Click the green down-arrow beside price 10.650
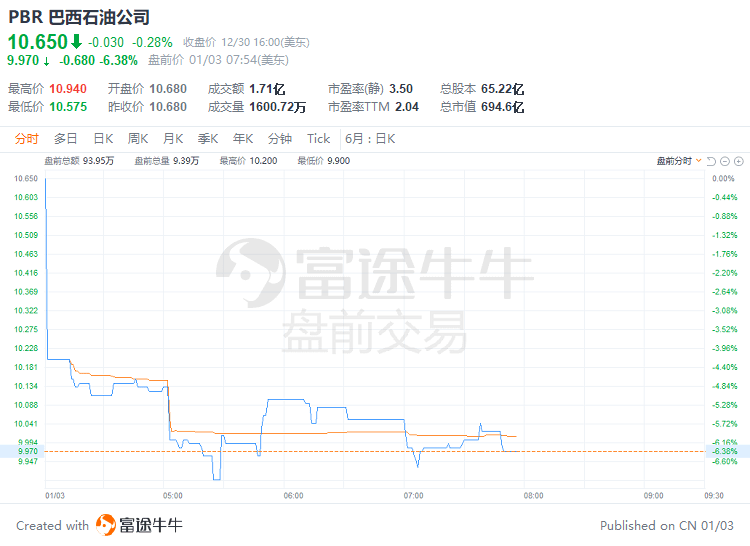The height and width of the screenshot is (546, 750). (77, 42)
